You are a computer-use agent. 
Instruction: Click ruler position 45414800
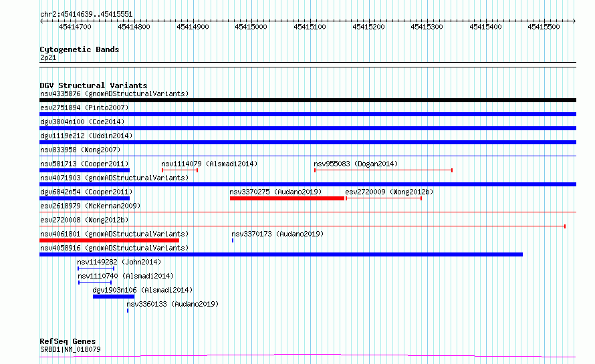point(134,27)
